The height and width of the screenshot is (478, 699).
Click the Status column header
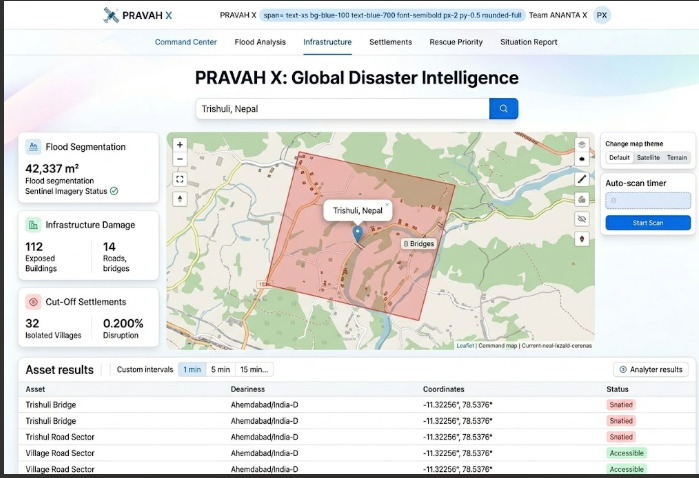pyautogui.click(x=617, y=389)
